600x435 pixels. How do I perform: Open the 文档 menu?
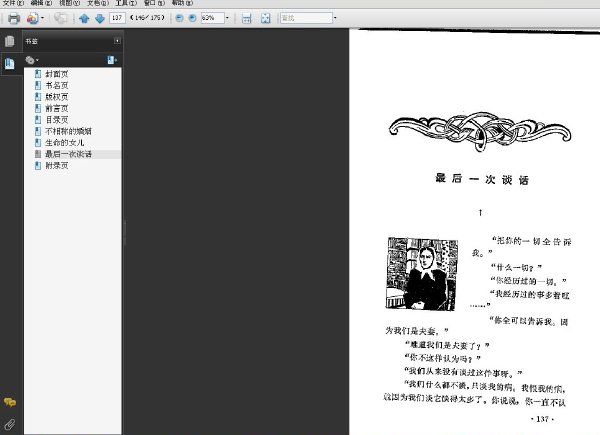tap(98, 3)
